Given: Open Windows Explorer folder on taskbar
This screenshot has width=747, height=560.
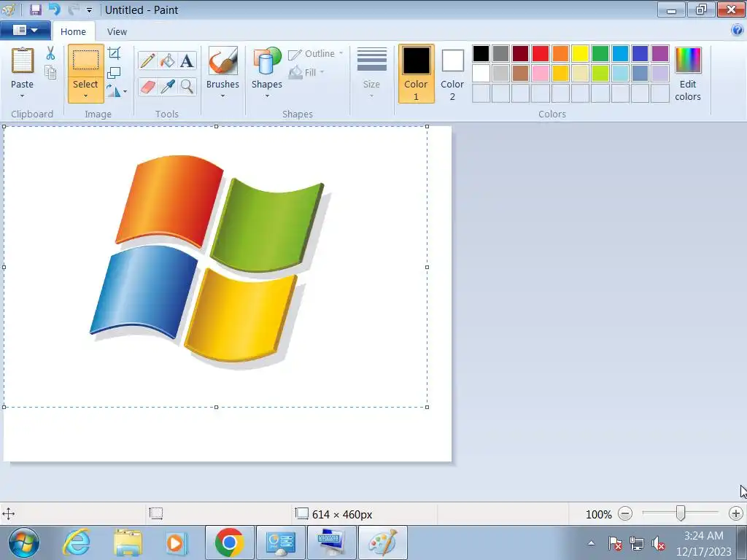Looking at the screenshot, I should [128, 542].
